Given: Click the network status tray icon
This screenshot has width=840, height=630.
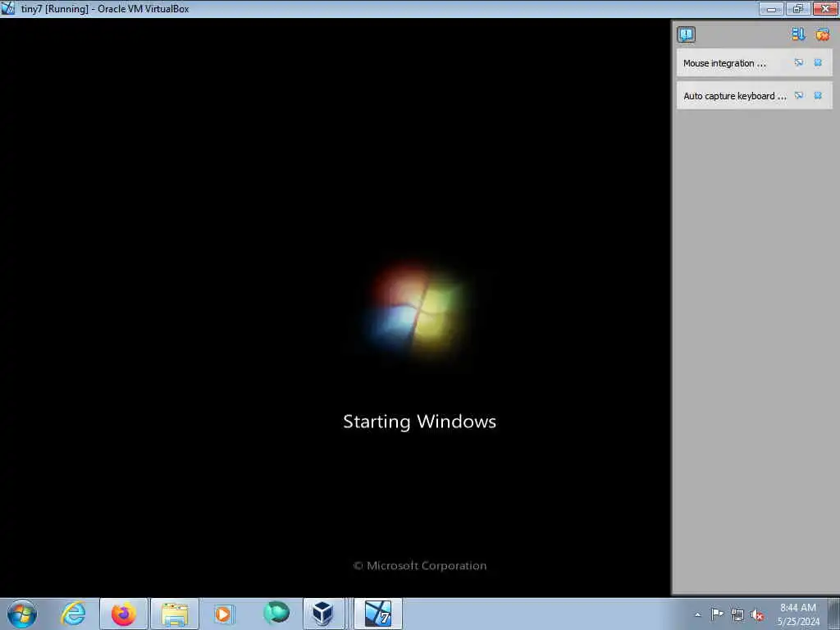Looking at the screenshot, I should tap(737, 614).
